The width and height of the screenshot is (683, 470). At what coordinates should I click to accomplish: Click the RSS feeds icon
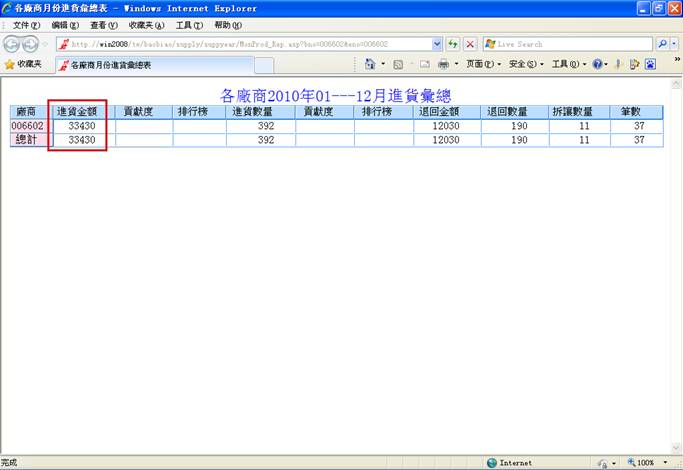[398, 64]
